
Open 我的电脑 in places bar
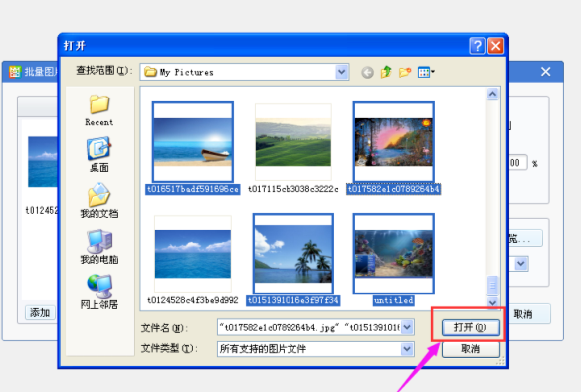coord(99,246)
